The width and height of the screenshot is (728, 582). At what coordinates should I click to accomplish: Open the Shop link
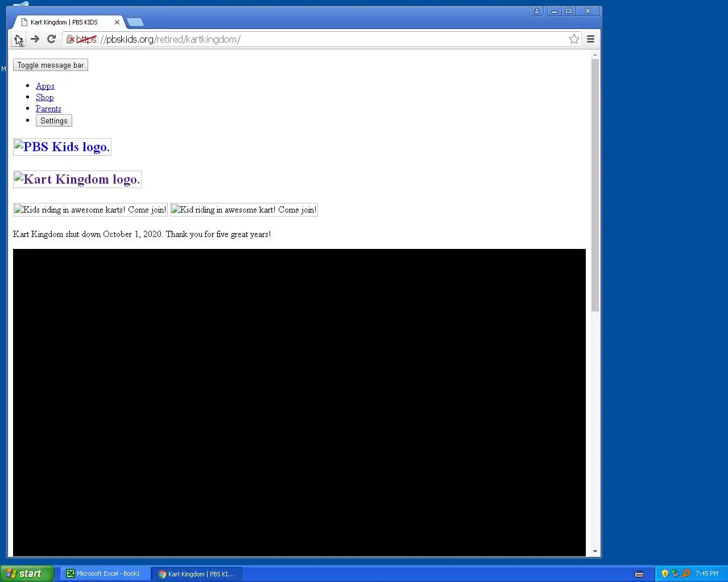point(44,97)
